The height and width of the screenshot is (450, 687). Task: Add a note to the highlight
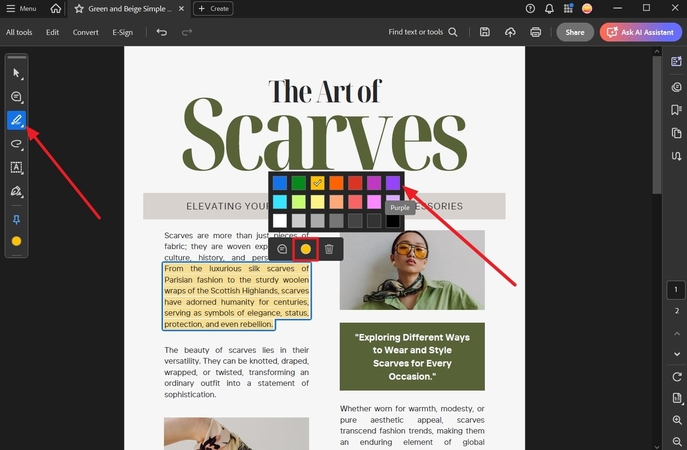(282, 249)
